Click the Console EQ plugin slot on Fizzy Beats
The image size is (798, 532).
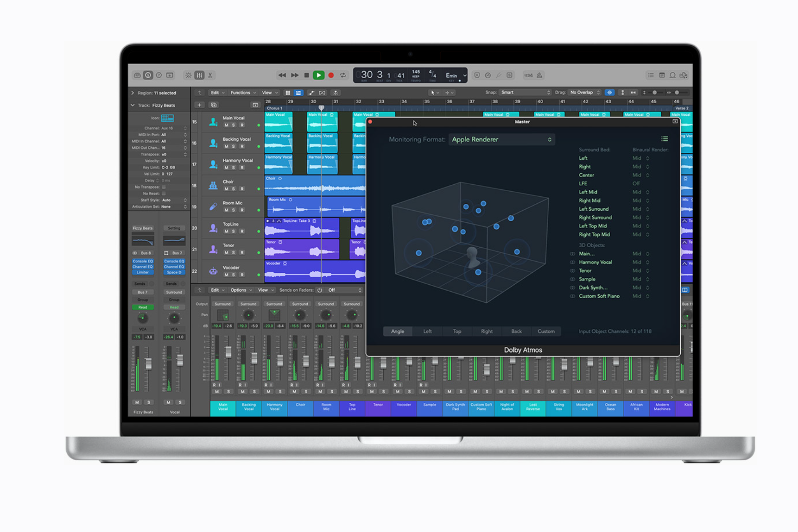point(143,262)
